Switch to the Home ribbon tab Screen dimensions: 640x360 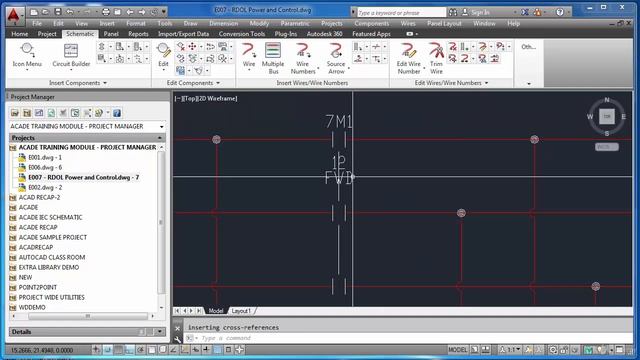coord(20,34)
